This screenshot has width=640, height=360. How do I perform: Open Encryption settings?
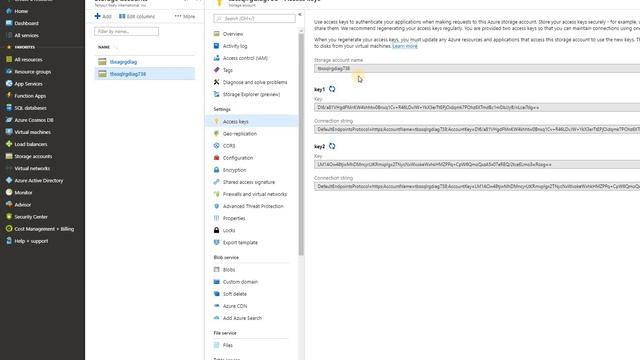234,170
